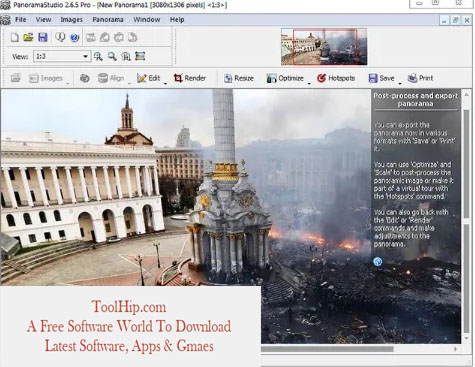Click the document window's inner minimize button
This screenshot has width=475, height=367.
(x=444, y=20)
